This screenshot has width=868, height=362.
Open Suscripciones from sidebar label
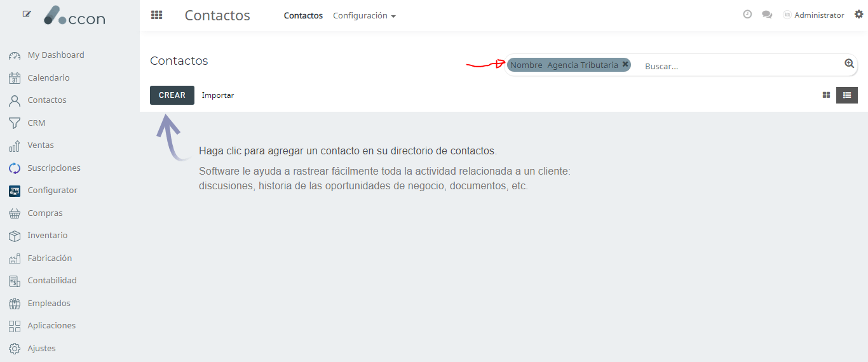pos(54,168)
